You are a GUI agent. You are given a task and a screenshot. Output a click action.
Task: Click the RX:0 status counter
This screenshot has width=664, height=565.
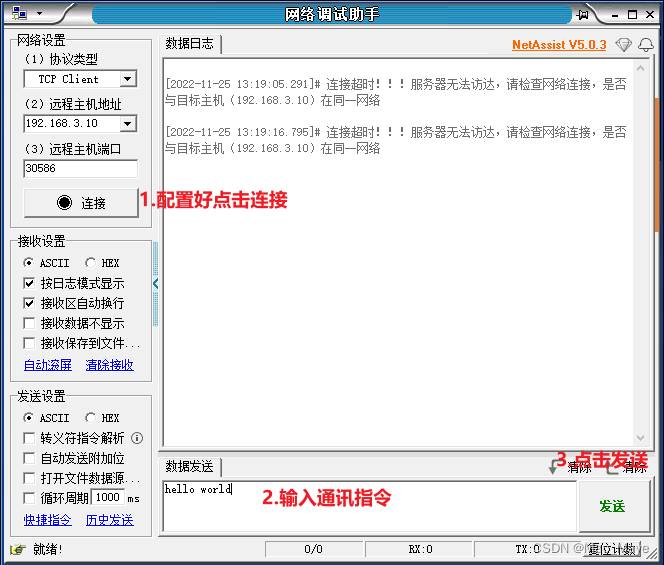click(420, 550)
